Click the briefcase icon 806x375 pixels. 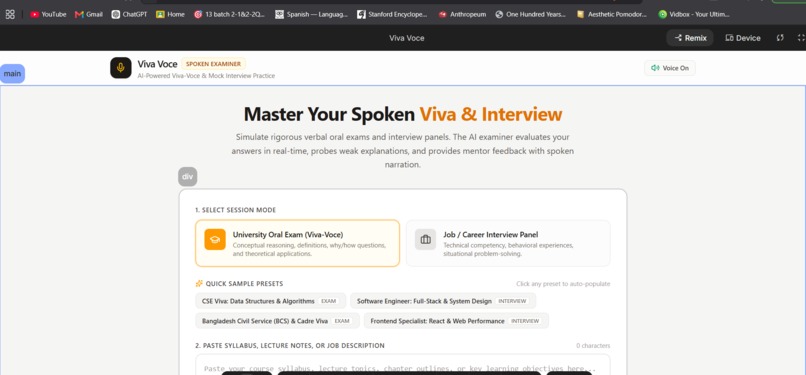click(426, 239)
